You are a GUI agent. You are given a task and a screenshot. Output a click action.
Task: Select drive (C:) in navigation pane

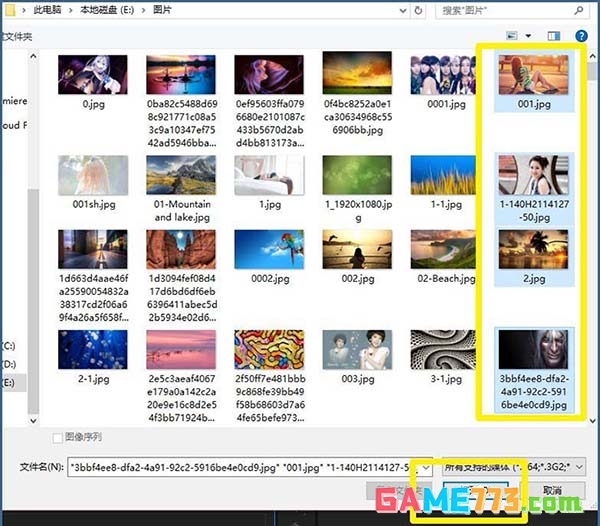coord(8,346)
